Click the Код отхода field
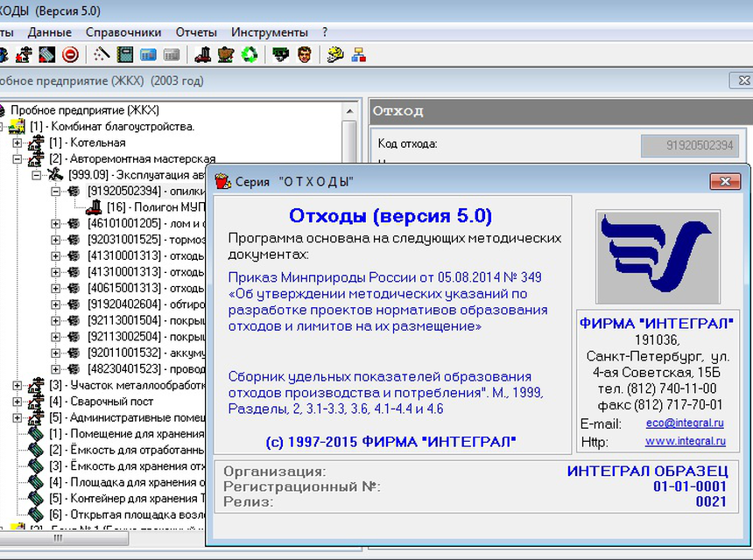 pos(690,145)
